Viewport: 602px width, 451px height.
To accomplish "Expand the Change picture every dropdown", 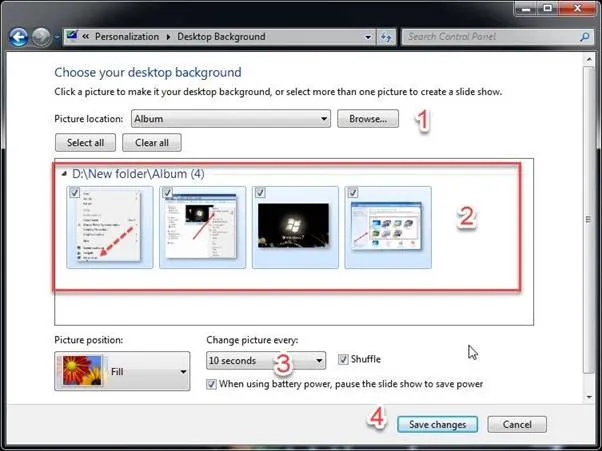I will 319,361.
